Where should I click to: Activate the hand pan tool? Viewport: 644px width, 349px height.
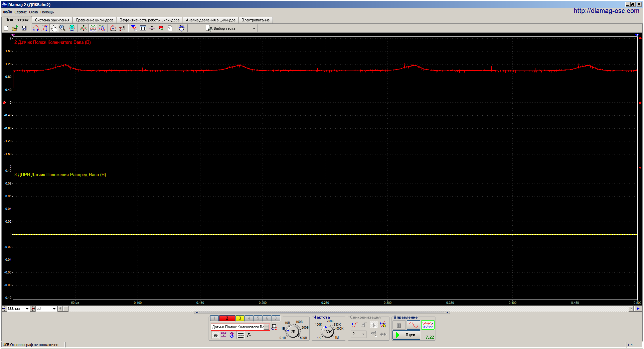(x=54, y=28)
